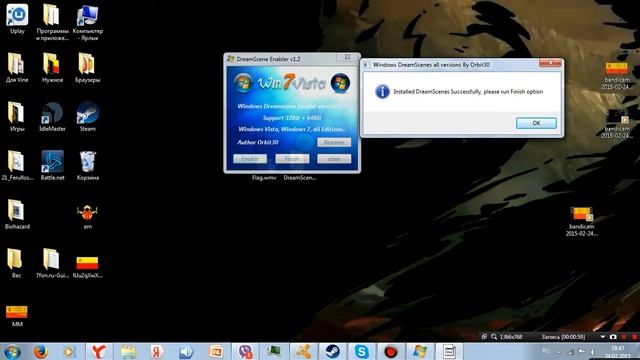
Task: Open the document taskbar item beside Windows flag
Action: click(x=449, y=352)
